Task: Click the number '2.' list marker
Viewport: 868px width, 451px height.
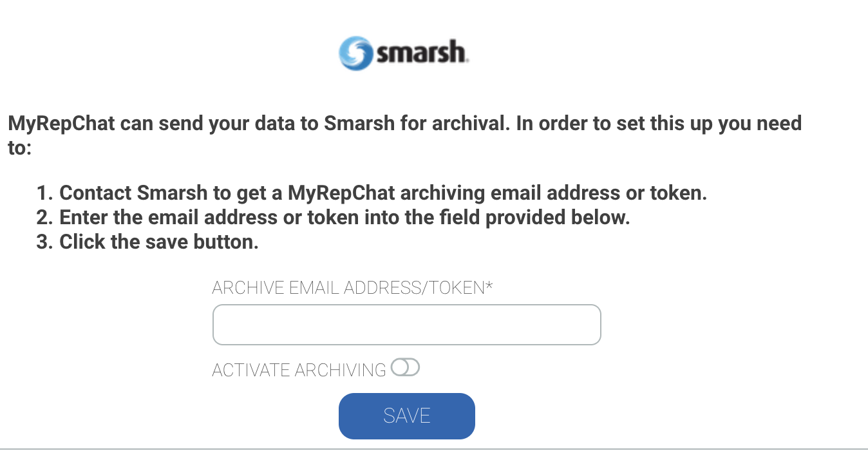Action: click(x=44, y=217)
